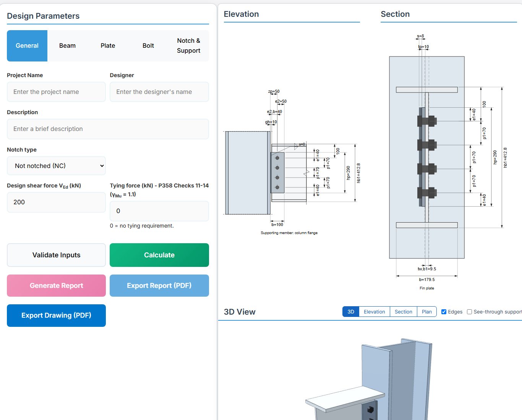This screenshot has width=522, height=420.
Task: Click Export Drawing (PDF) button
Action: [x=56, y=315]
